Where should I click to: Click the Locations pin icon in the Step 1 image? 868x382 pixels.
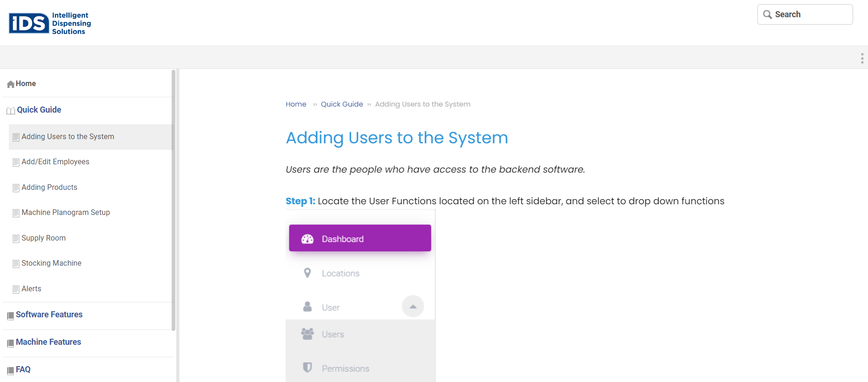pyautogui.click(x=307, y=273)
